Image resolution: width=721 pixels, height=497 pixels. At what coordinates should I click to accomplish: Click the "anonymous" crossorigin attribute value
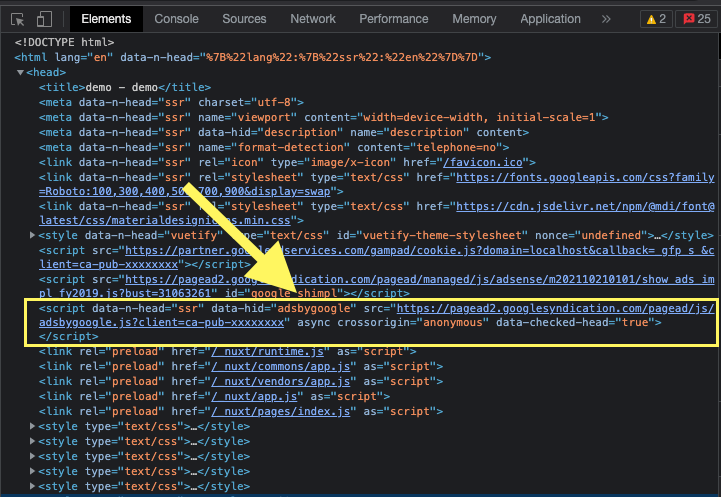click(x=452, y=322)
